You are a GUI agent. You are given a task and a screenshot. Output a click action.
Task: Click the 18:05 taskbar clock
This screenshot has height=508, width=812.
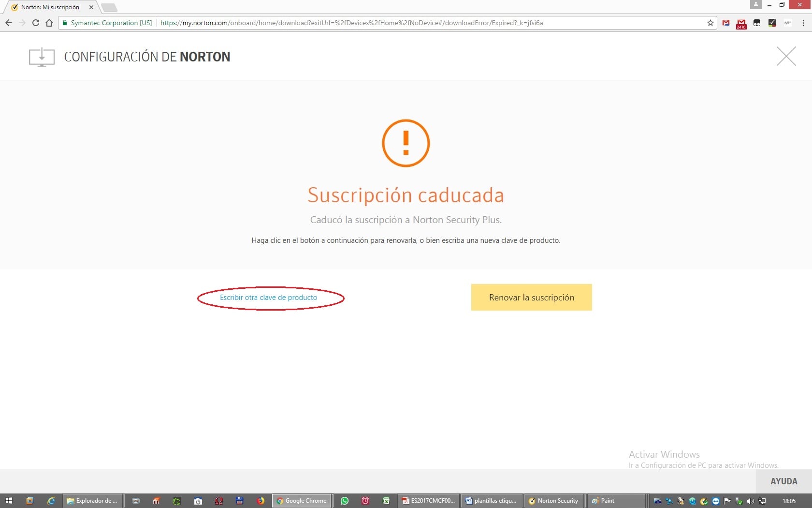789,501
